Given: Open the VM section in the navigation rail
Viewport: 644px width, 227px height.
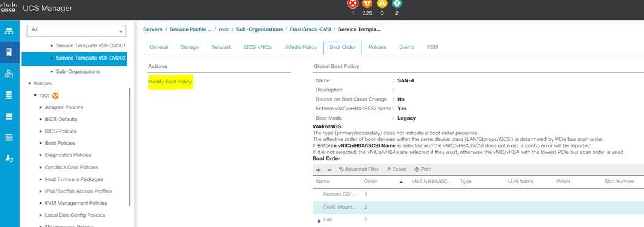Looking at the screenshot, I should tap(9, 116).
